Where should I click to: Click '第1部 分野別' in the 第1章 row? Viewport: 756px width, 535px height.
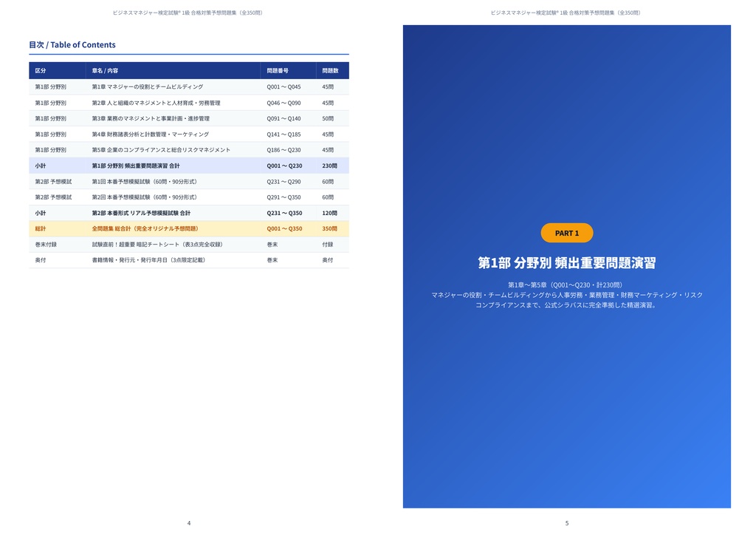coord(51,87)
